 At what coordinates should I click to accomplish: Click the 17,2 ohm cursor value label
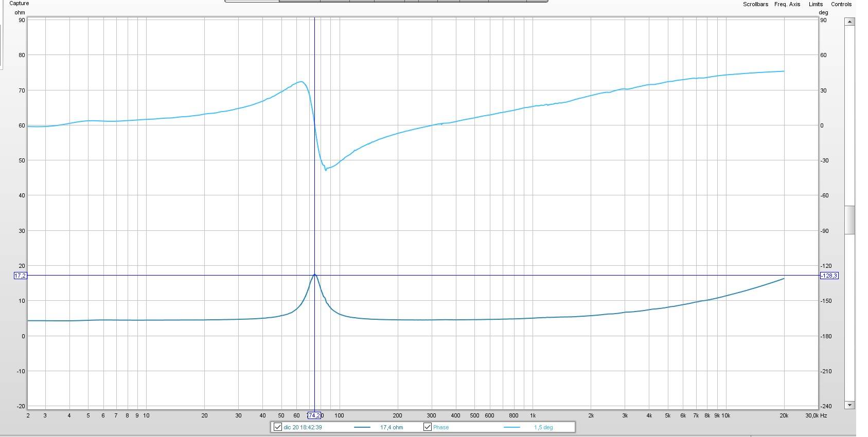[x=20, y=276]
